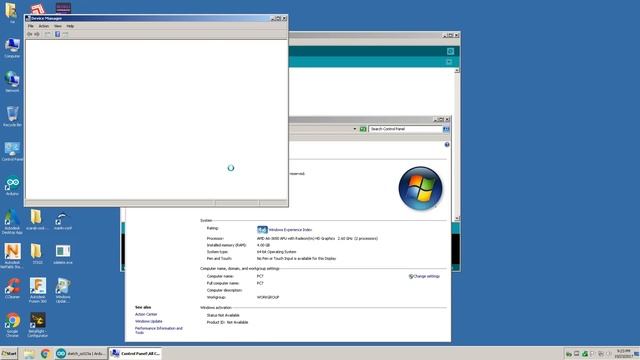Open the Action Center link under See also
This screenshot has width=640, height=360.
[x=146, y=314]
